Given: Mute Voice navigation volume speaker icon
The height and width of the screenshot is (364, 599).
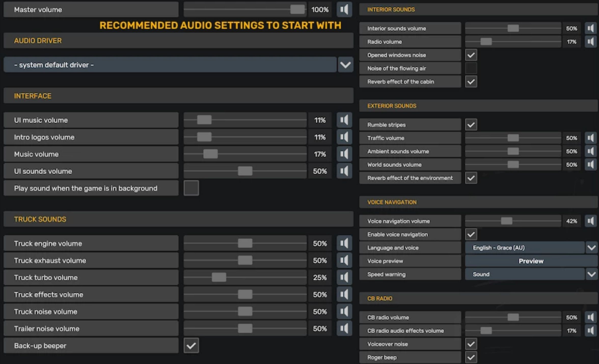Looking at the screenshot, I should point(591,221).
